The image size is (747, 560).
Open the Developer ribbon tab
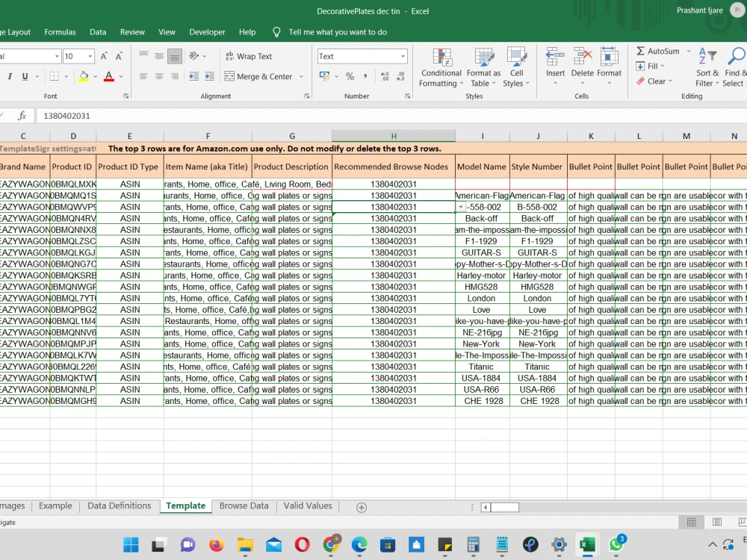pyautogui.click(x=207, y=32)
